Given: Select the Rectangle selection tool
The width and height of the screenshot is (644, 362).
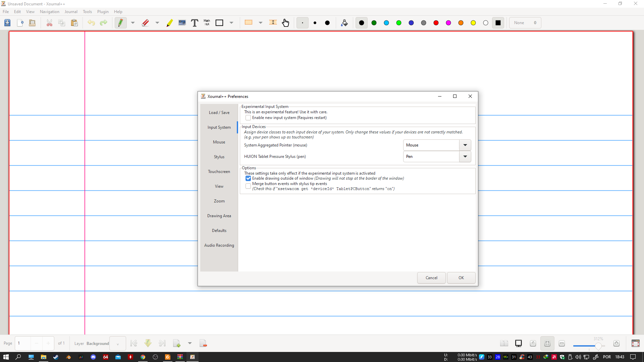Looking at the screenshot, I should coord(249,23).
